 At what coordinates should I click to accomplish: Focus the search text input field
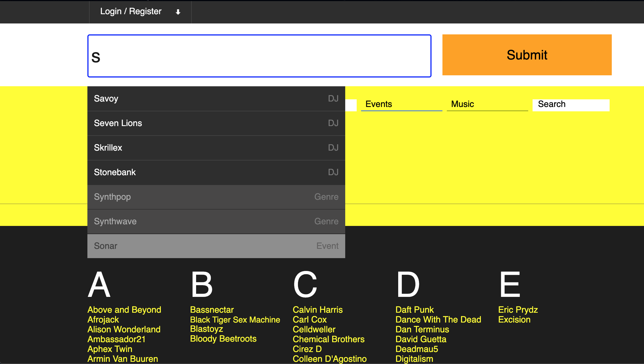259,56
